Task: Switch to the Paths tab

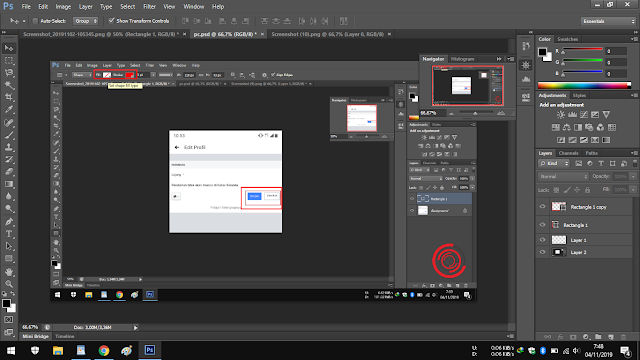Action: coord(591,153)
